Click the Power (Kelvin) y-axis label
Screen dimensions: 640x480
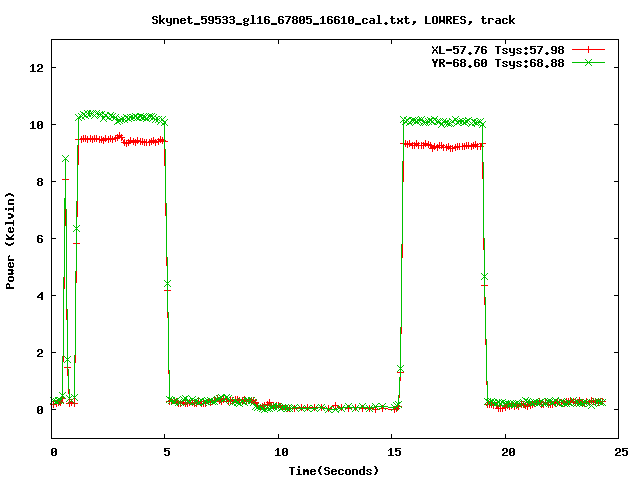coord(10,241)
